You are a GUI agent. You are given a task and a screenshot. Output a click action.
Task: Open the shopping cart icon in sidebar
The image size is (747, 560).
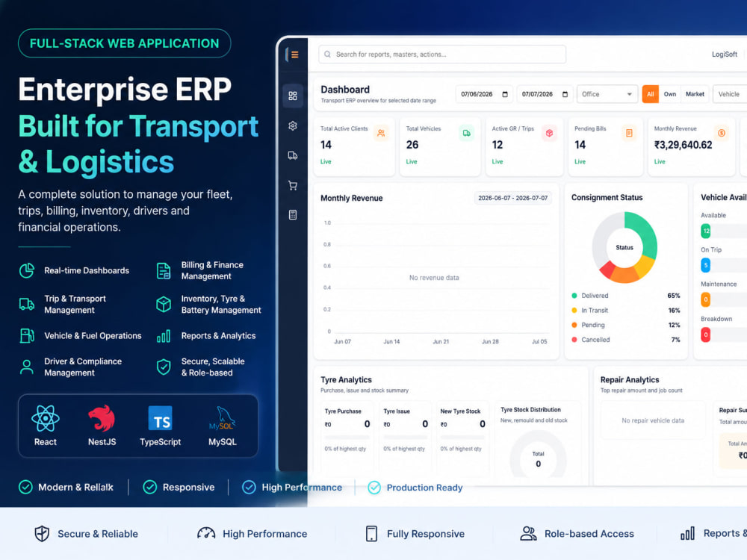tap(293, 185)
